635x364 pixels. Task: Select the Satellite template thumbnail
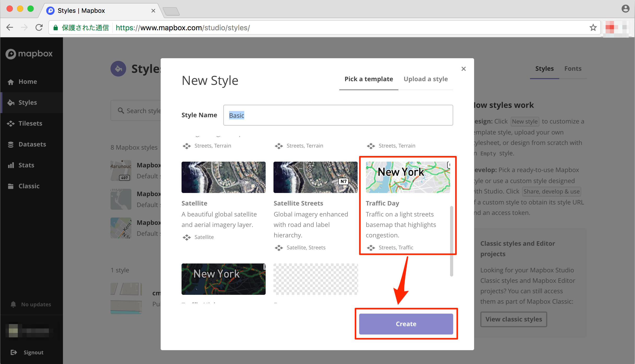223,177
